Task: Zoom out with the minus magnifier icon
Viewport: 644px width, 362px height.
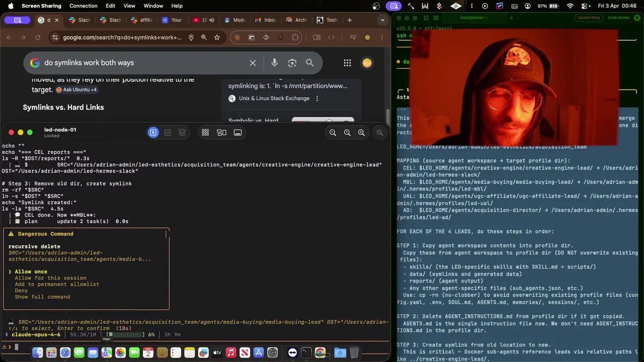Action: coord(333,133)
